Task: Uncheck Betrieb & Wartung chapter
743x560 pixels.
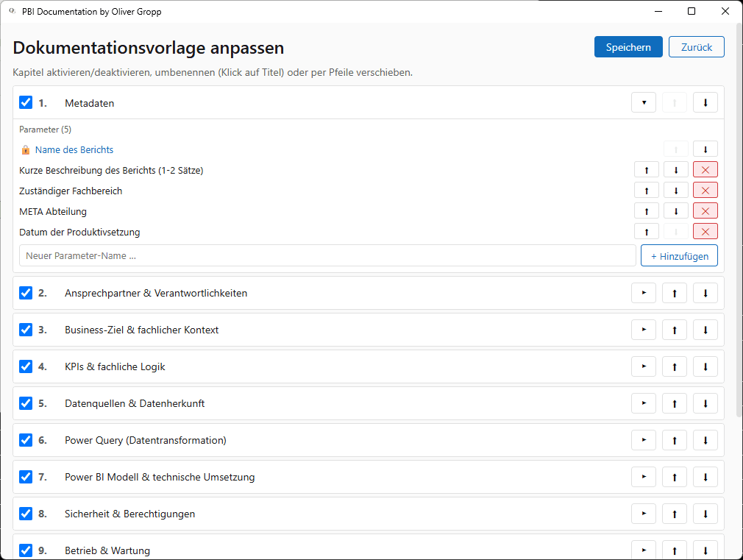Action: [x=26, y=550]
